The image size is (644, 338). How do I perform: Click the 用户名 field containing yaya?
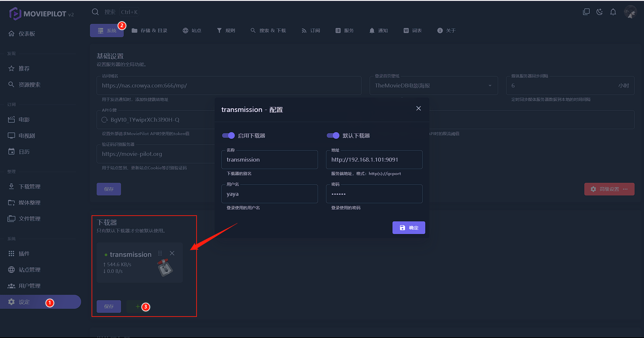point(270,194)
